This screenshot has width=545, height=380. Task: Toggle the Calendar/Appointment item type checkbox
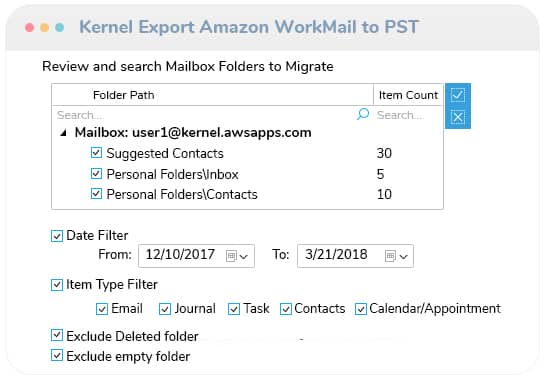coord(361,309)
